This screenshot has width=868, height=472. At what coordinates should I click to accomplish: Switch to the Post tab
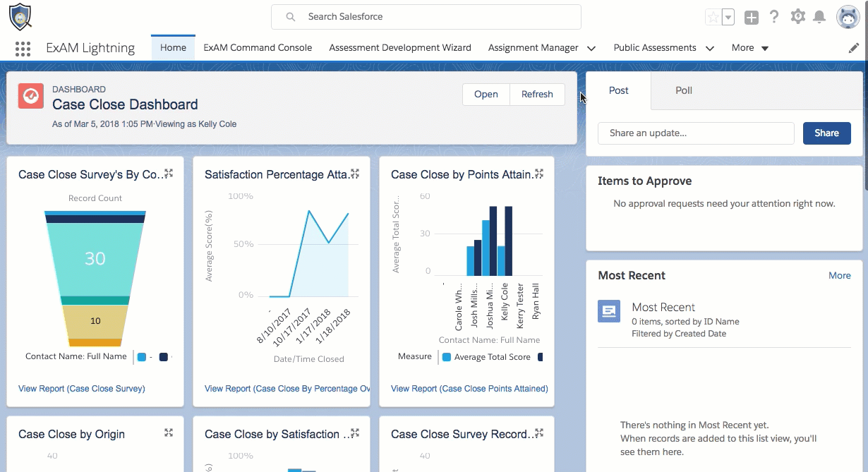tap(619, 90)
